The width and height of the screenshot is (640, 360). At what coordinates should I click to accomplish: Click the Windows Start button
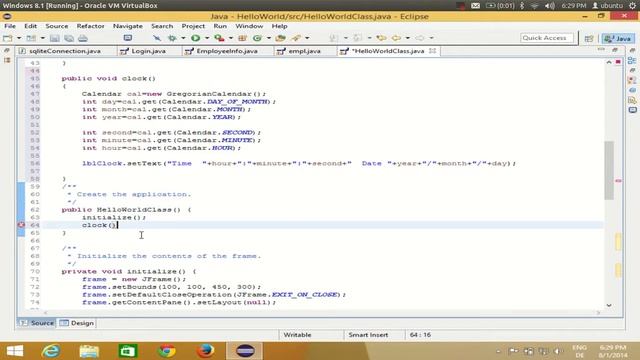coord(15,351)
